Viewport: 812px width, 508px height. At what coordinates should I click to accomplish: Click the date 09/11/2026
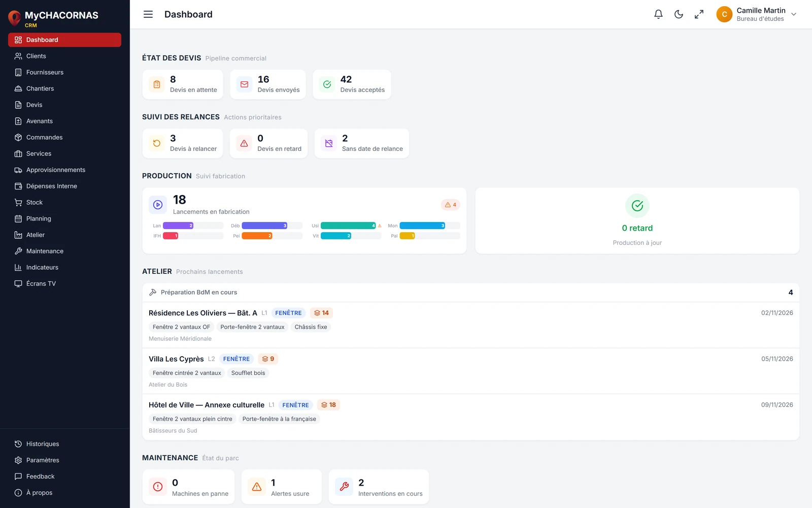(777, 405)
